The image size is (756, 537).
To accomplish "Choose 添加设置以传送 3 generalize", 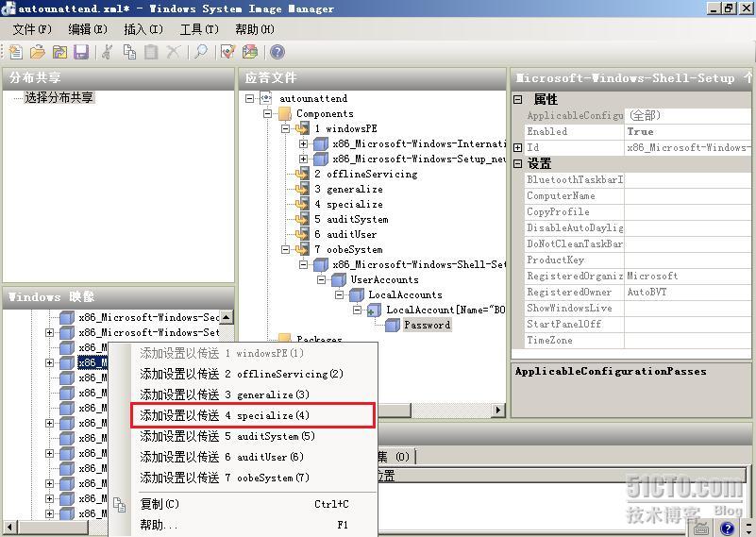I will pyautogui.click(x=243, y=394).
